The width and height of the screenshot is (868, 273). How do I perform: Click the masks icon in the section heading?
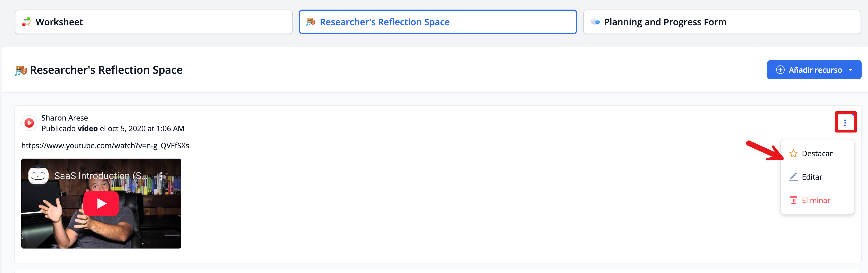[x=21, y=70]
